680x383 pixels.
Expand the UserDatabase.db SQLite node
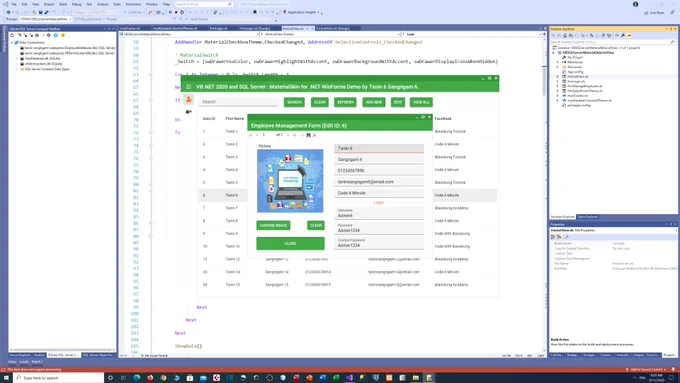click(17, 58)
